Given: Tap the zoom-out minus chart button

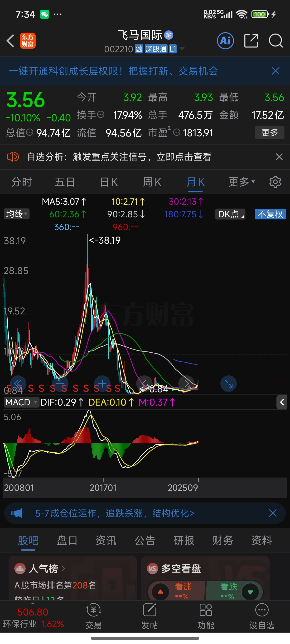Looking at the screenshot, I should click(60, 383).
